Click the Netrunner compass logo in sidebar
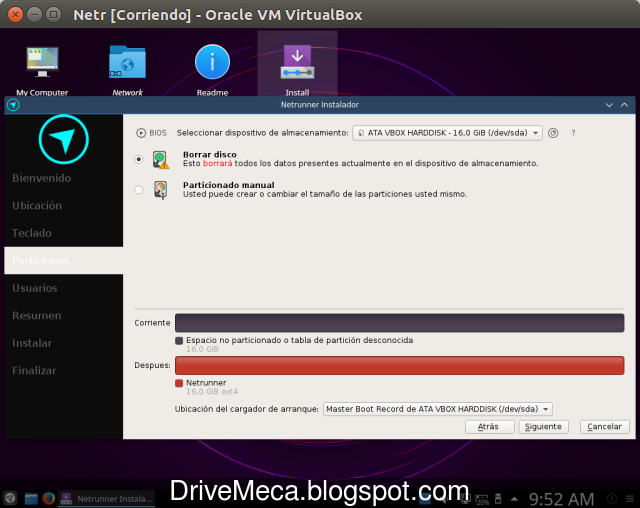Viewport: 640px width, 508px height. (64, 140)
